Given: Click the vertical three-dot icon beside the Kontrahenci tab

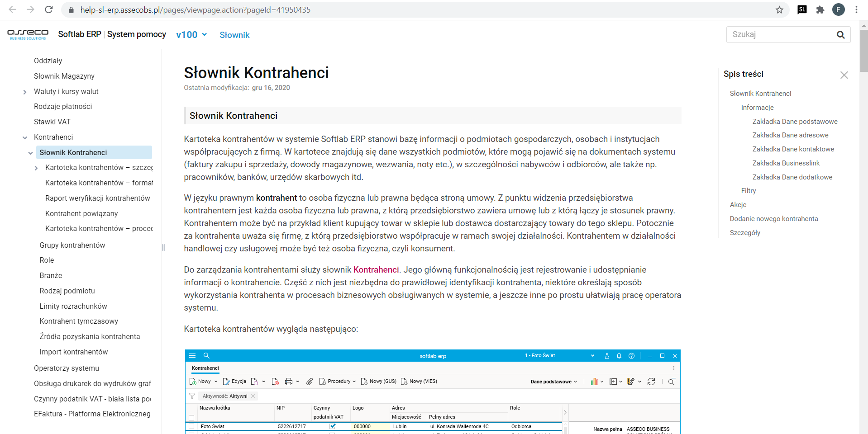Looking at the screenshot, I should 674,368.
